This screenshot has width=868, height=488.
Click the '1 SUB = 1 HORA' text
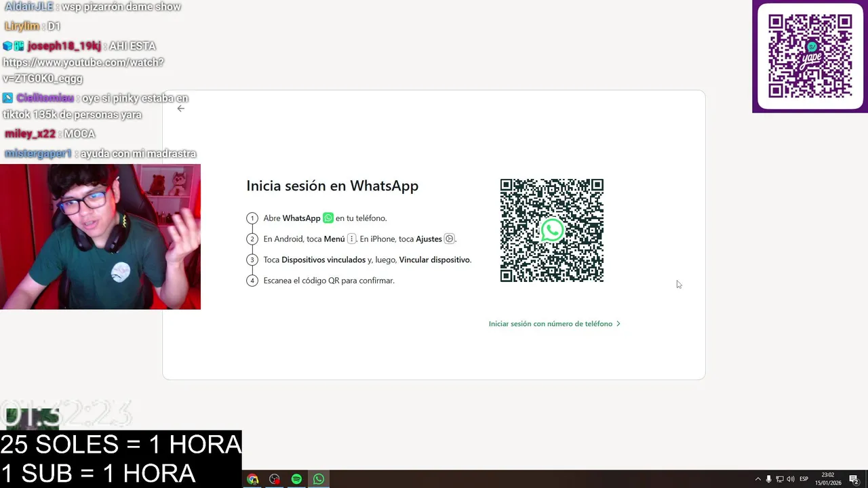coord(98,473)
